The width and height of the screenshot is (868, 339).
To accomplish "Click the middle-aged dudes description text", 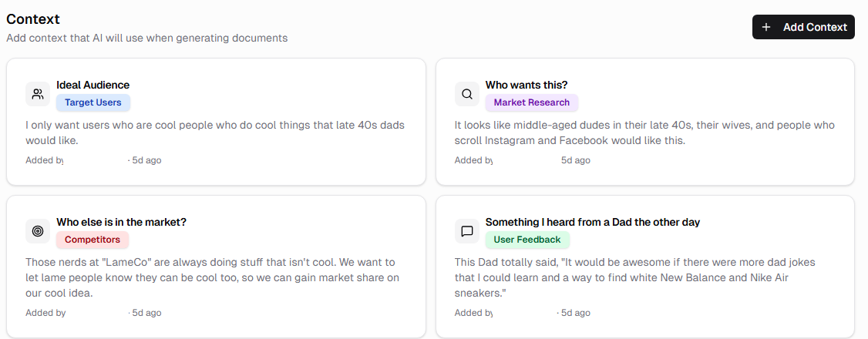I will tap(644, 133).
